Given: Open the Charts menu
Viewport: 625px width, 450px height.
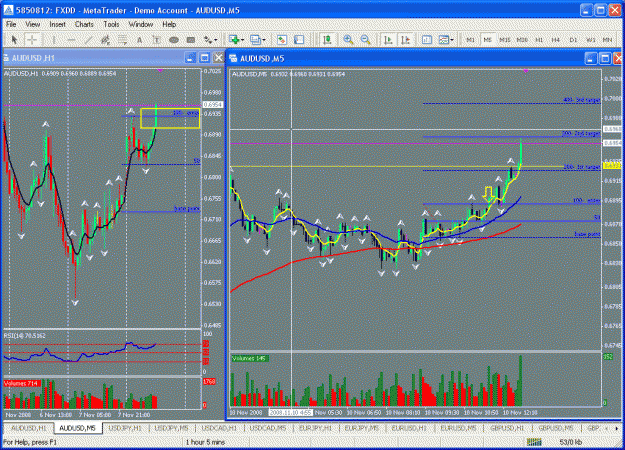Looking at the screenshot, I should (84, 24).
